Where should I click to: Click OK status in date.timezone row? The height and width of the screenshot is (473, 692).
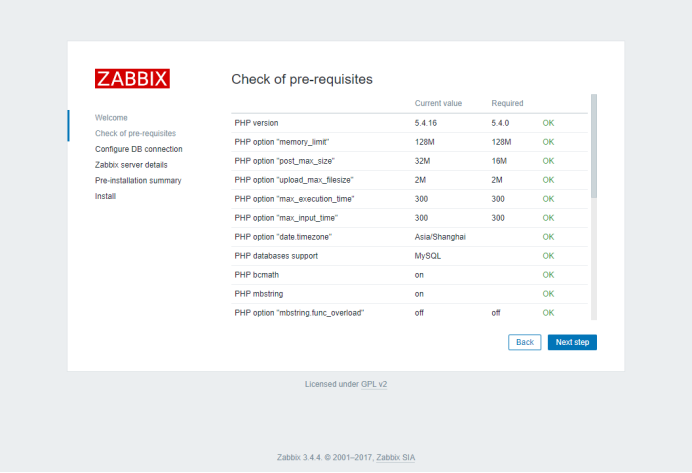click(548, 237)
